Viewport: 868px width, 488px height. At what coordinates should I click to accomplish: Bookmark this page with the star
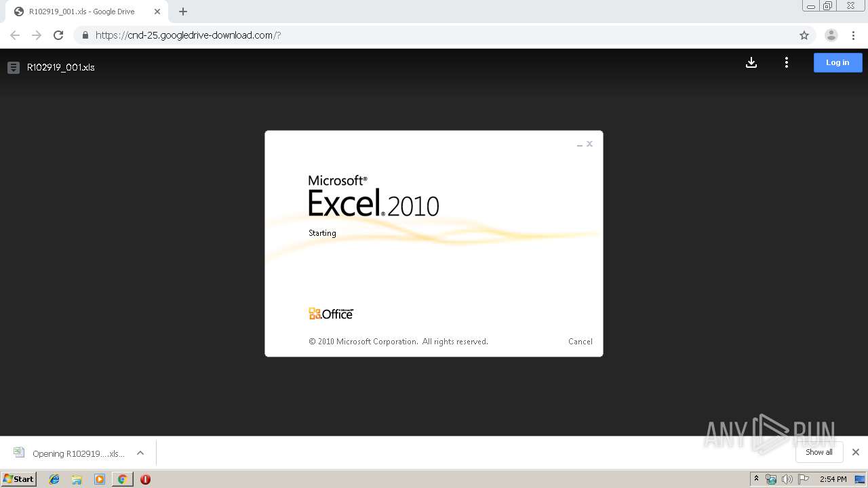coord(804,35)
